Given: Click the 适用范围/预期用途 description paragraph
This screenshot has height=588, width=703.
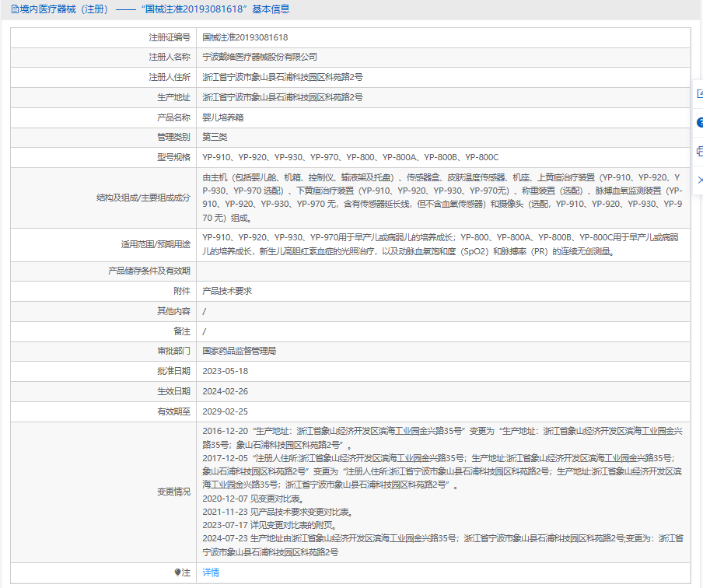Looking at the screenshot, I should (x=440, y=244).
